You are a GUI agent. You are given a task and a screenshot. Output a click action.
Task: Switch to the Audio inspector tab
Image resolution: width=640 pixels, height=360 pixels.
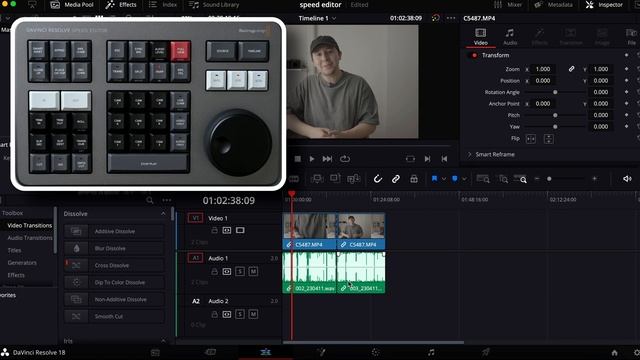click(x=510, y=37)
